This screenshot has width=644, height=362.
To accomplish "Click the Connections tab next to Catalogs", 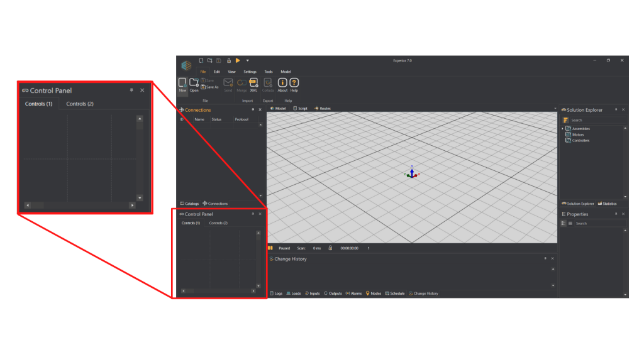I will [215, 204].
